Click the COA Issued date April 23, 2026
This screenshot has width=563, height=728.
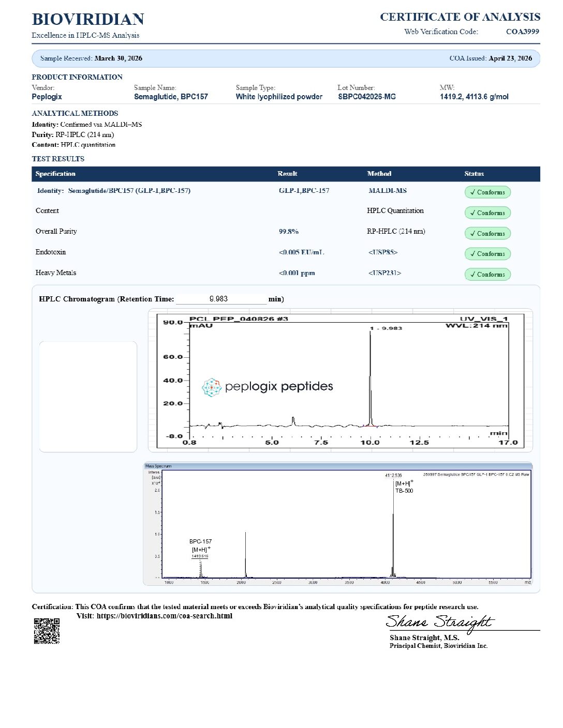510,58
